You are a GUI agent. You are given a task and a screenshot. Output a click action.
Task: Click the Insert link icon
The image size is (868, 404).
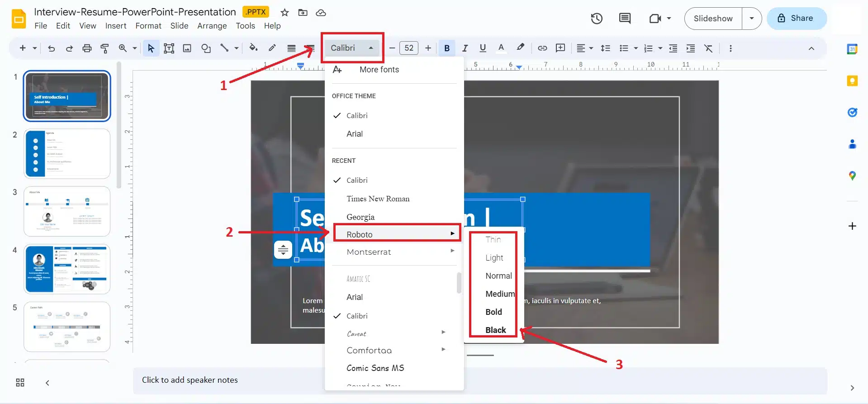click(x=542, y=48)
